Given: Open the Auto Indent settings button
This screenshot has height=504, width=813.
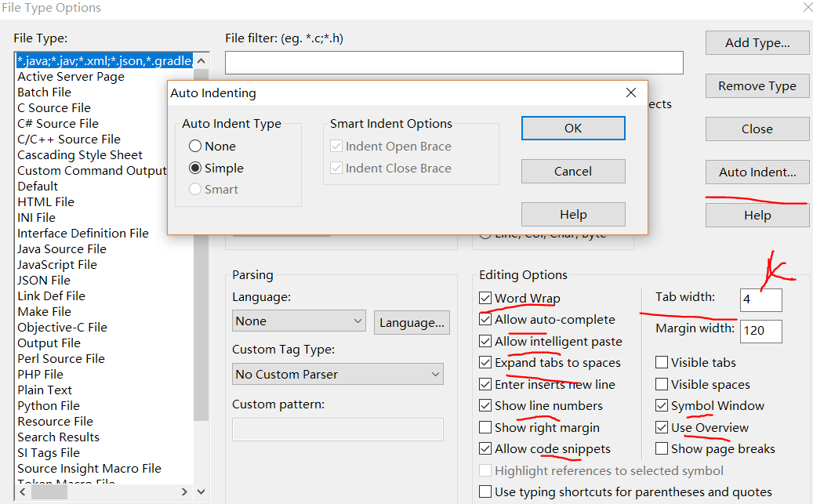Looking at the screenshot, I should (757, 172).
